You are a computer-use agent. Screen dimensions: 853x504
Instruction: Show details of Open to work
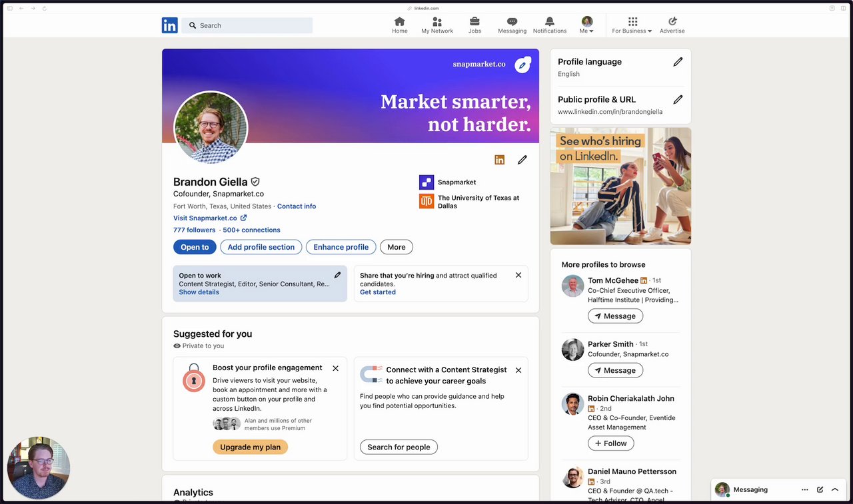click(x=199, y=292)
